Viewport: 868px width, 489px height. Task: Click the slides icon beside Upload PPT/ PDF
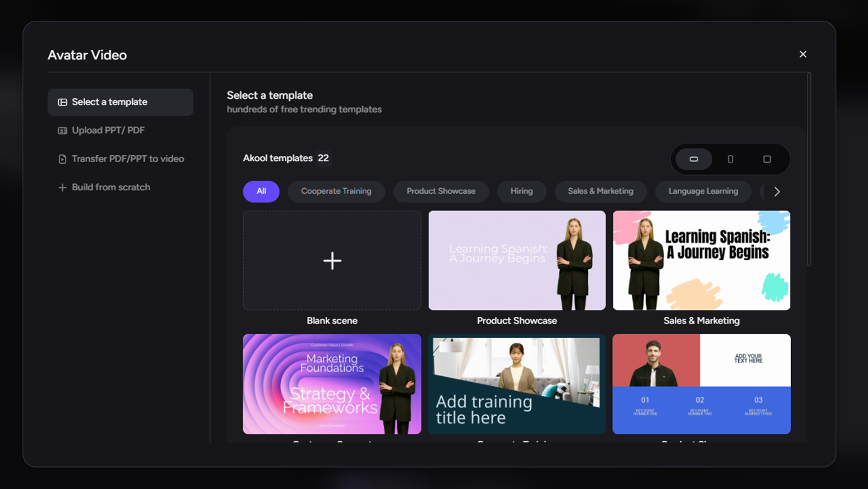tap(62, 130)
